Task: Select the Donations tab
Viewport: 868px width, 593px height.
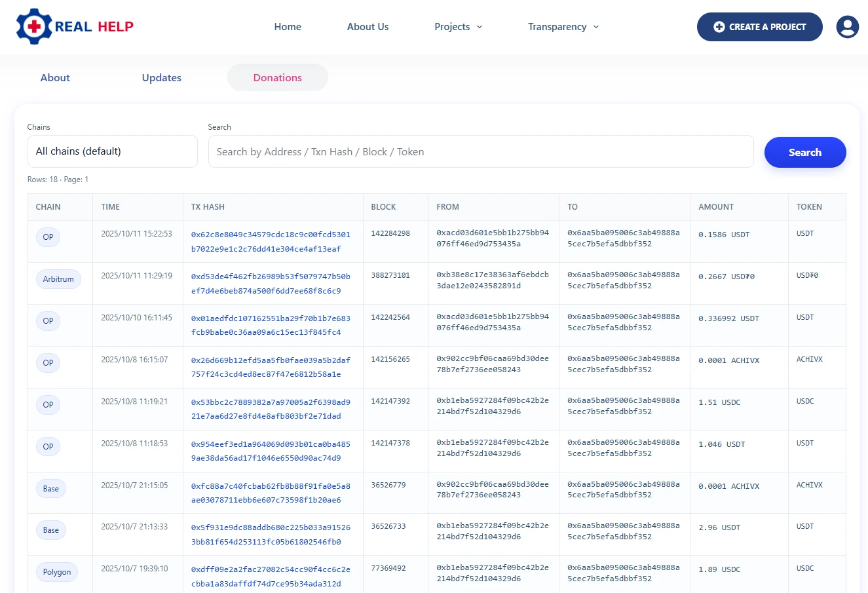Action: pos(277,78)
